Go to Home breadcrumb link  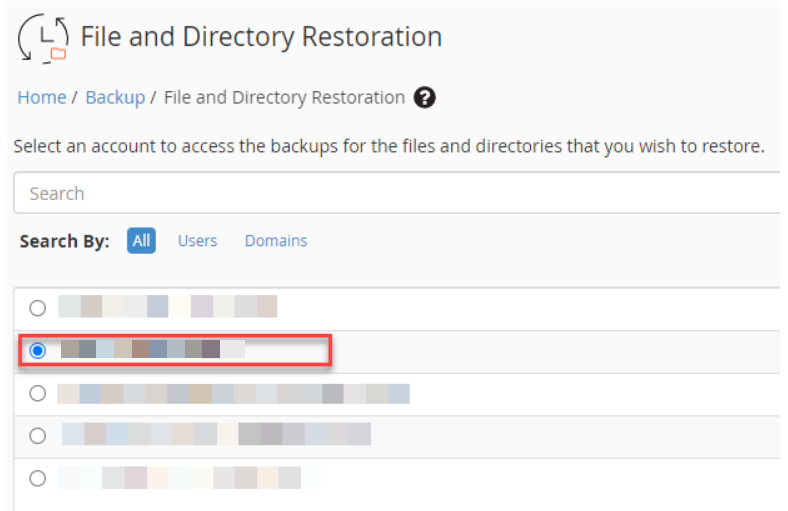pos(42,97)
